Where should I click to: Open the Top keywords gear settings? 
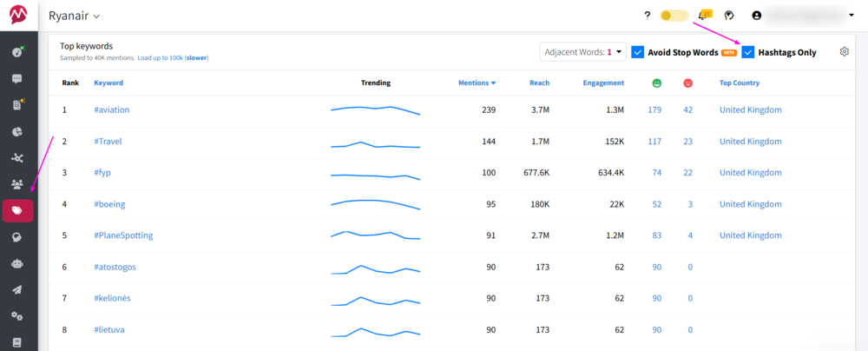pyautogui.click(x=845, y=51)
